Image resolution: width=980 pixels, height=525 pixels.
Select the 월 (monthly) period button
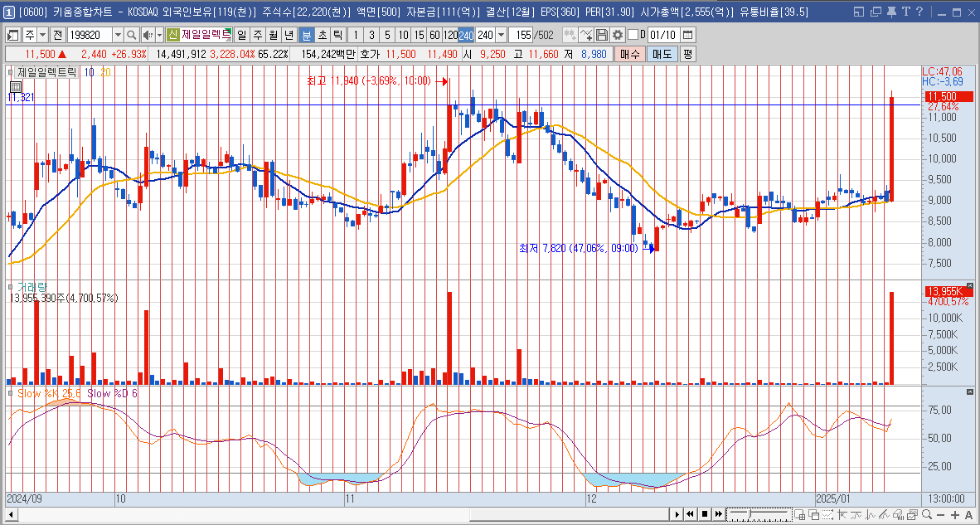(x=273, y=35)
